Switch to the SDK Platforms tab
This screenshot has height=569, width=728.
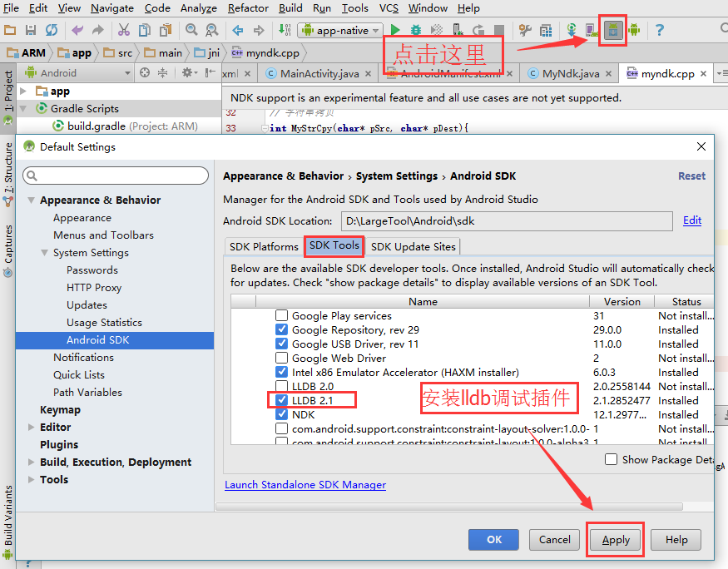[x=264, y=246]
